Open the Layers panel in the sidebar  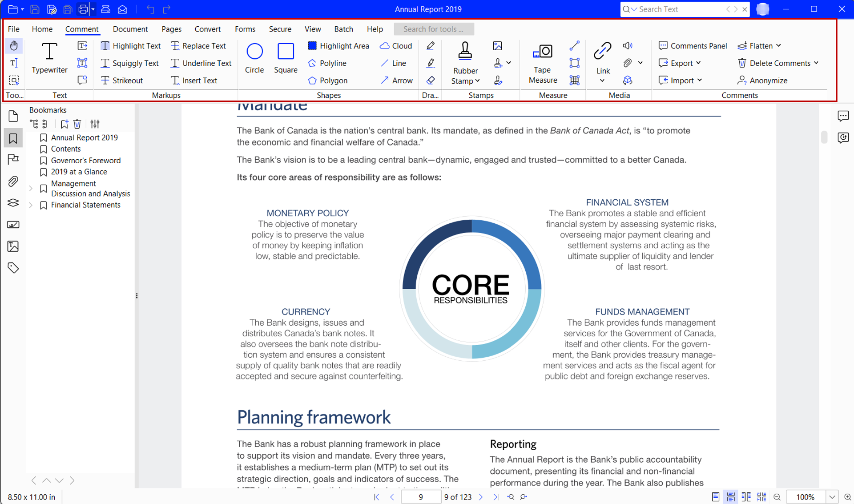click(x=13, y=203)
